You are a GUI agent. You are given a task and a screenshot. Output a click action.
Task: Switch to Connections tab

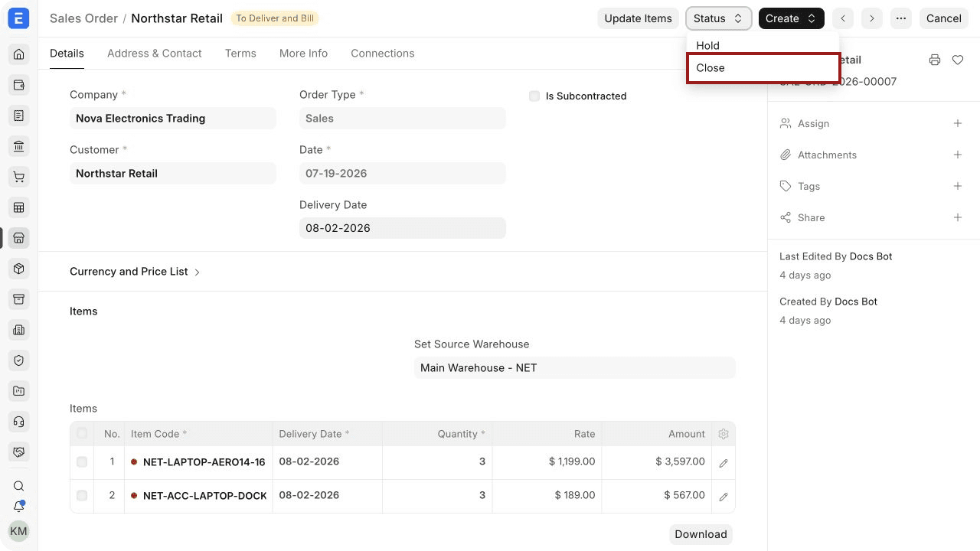[x=383, y=54]
